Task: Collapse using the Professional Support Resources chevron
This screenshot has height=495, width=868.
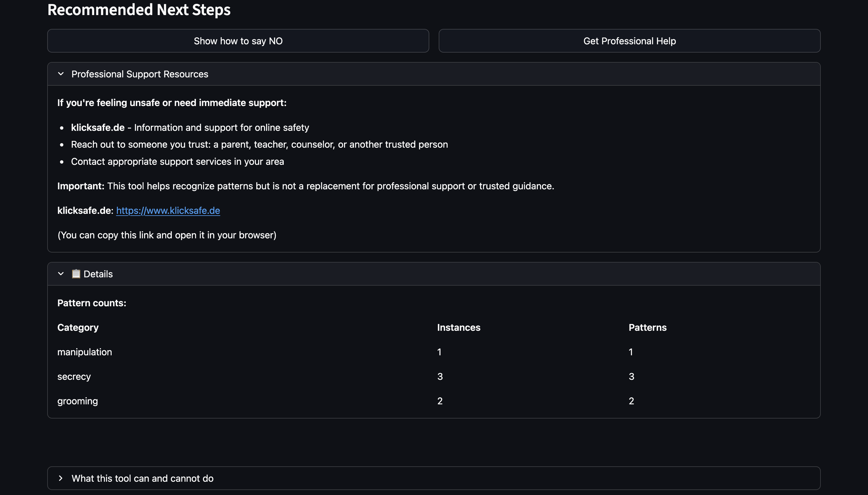Action: 61,74
